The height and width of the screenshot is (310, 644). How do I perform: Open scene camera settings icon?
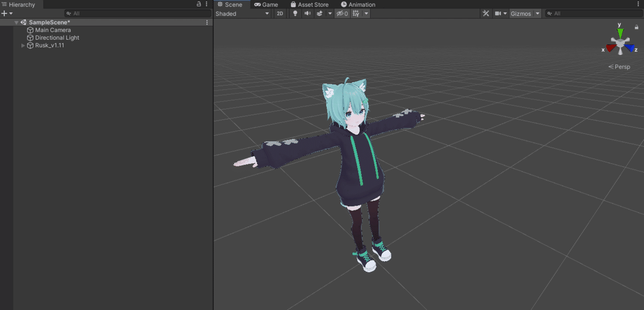coord(497,13)
